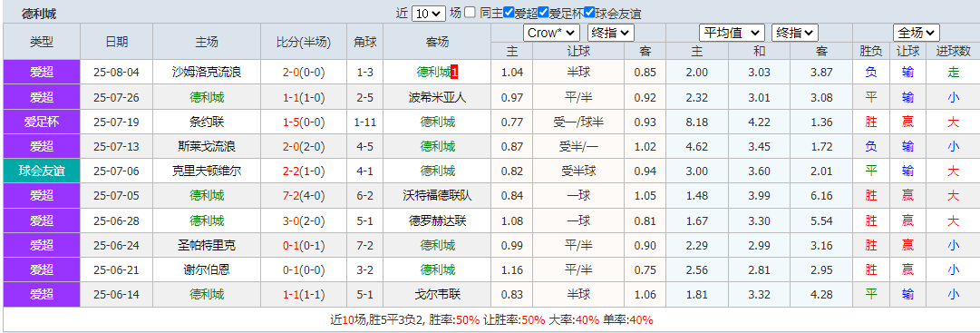Click the 走 goals result in 25-08-04 row
Viewport: 980px width, 333px height.
pos(953,73)
